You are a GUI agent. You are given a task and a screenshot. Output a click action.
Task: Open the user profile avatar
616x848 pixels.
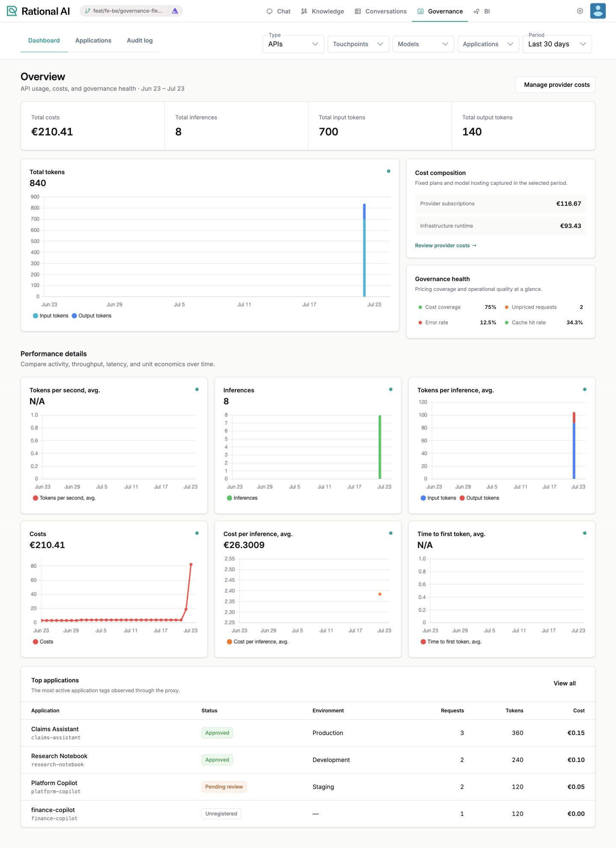[598, 11]
